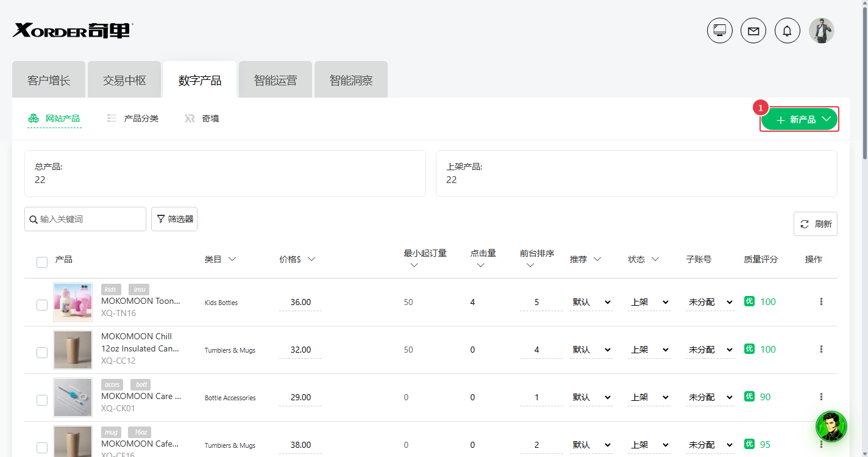Toggle the select-all products checkbox
The height and width of the screenshot is (457, 868).
(x=42, y=262)
